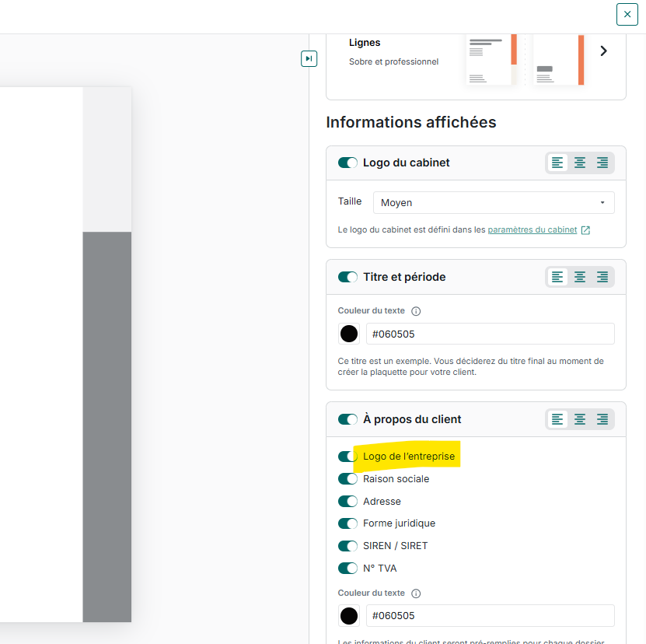This screenshot has width=646, height=644.
Task: Open the Taille dropdown set to Moyen
Action: point(494,202)
